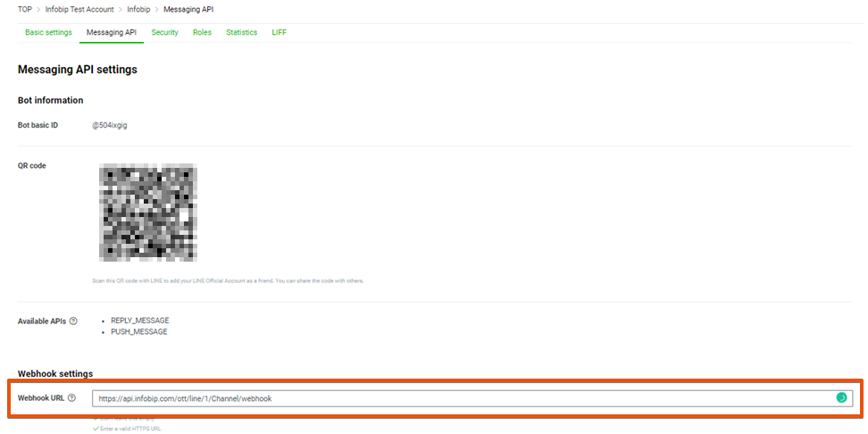Screen dimensions: 868x434
Task: Click the Bot information heading
Action: 50,100
